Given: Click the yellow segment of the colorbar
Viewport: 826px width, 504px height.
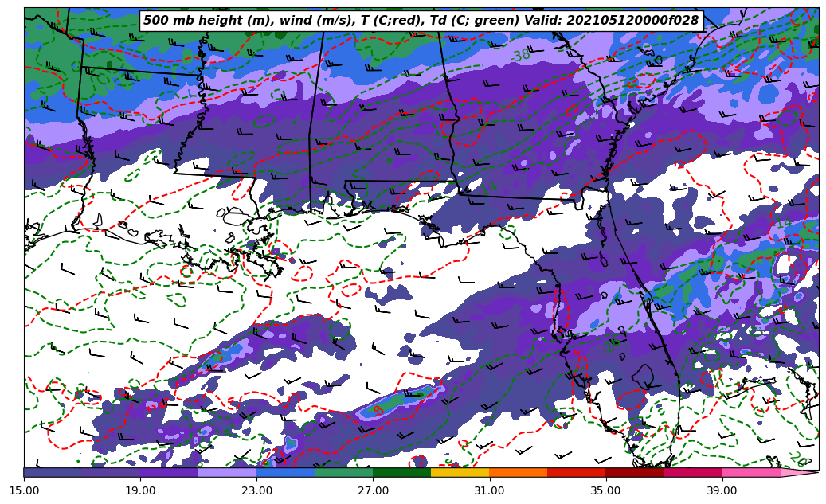Looking at the screenshot, I should [x=460, y=472].
